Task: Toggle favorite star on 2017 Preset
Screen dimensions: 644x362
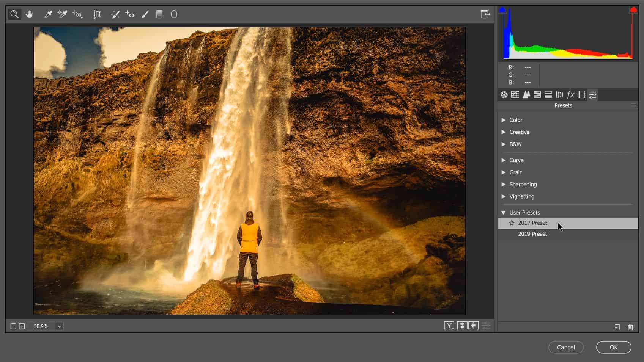Action: pyautogui.click(x=512, y=223)
